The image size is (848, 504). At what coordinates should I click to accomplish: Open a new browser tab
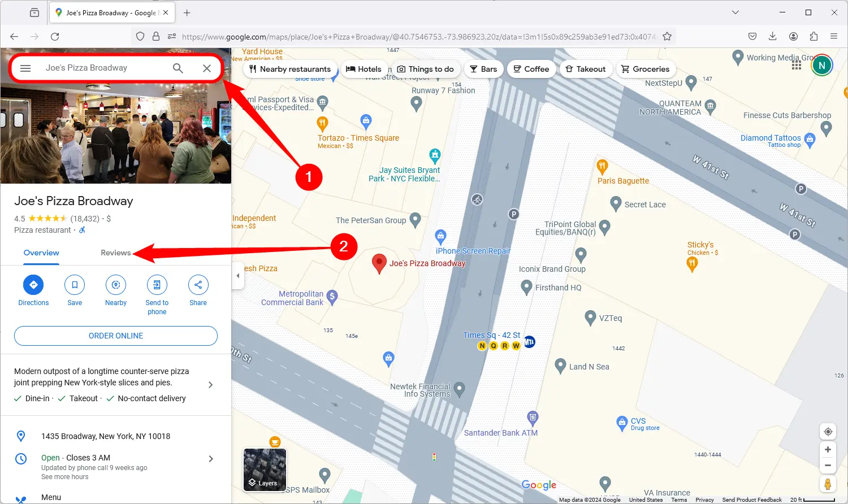click(x=187, y=12)
